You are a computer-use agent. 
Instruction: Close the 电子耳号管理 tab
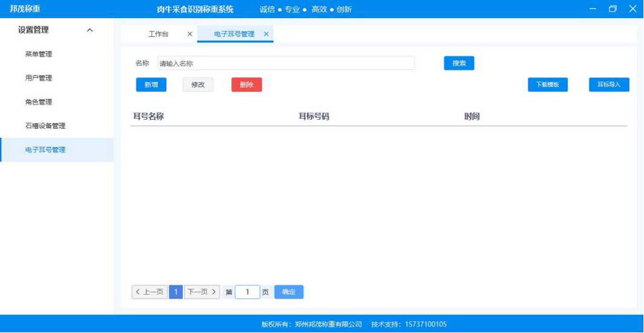[x=266, y=34]
